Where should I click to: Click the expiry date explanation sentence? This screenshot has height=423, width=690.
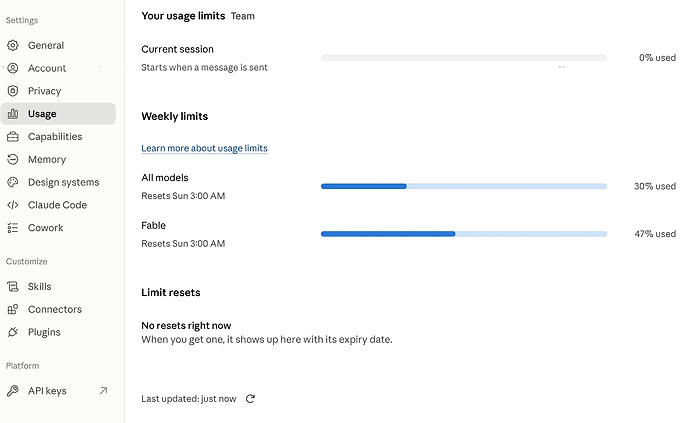tap(267, 339)
